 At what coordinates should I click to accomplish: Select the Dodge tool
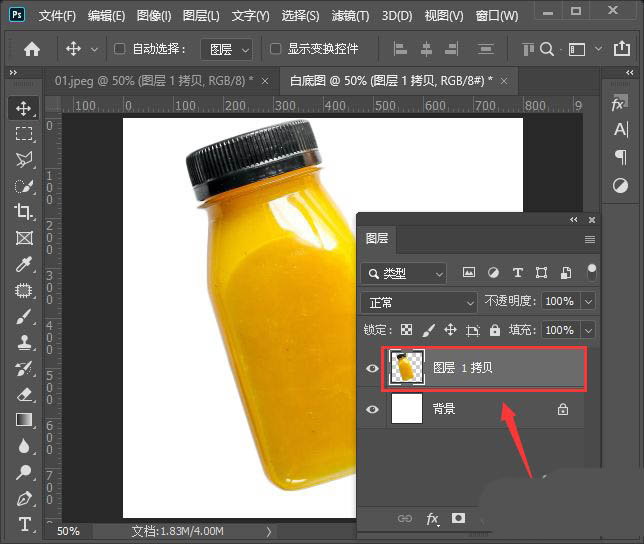pyautogui.click(x=23, y=472)
